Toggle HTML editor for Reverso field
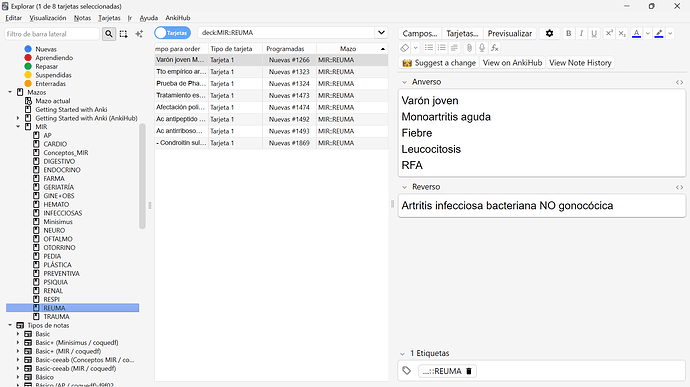 tap(679, 187)
